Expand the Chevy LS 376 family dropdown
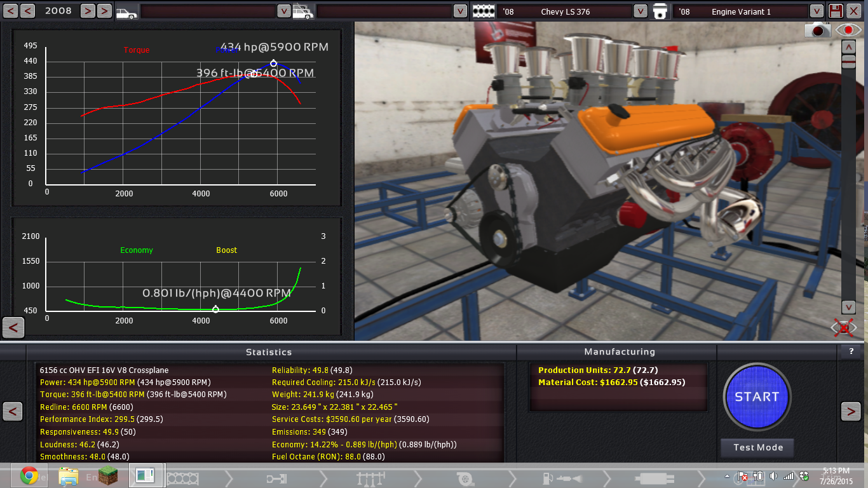 pos(641,11)
